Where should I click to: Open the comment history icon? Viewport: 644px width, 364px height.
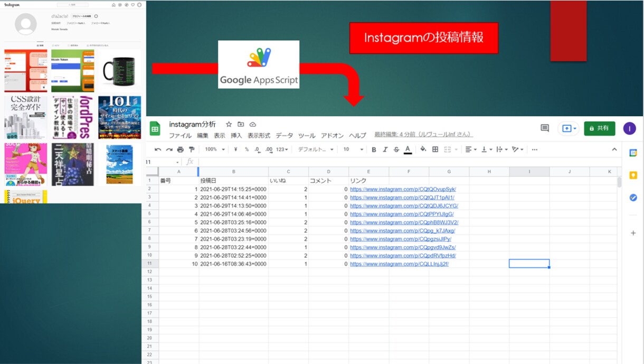[x=545, y=128]
